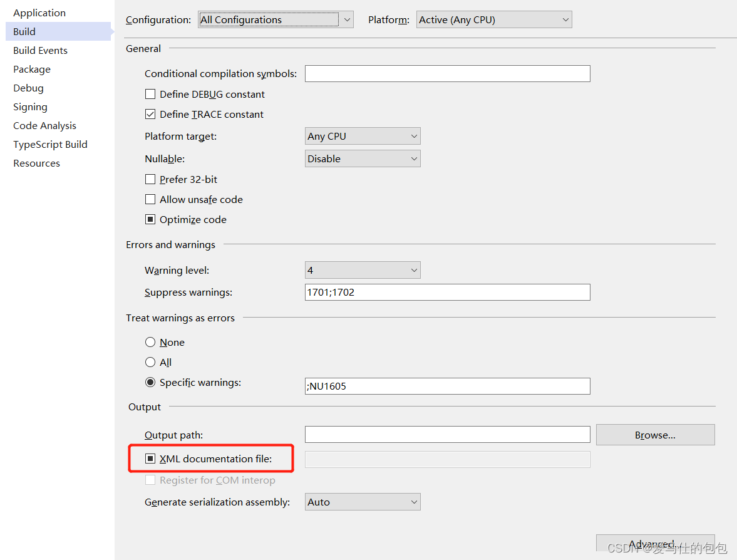Click the Advanced button
Image resolution: width=737 pixels, height=560 pixels.
tap(655, 542)
